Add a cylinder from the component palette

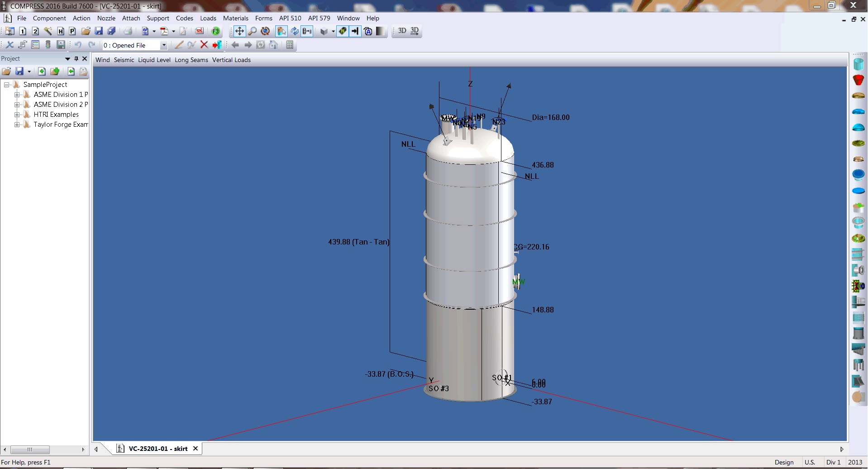pos(858,64)
